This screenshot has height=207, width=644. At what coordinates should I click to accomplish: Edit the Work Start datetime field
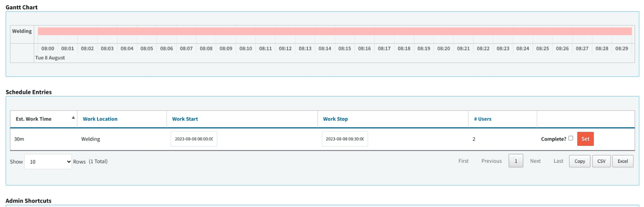coord(194,139)
